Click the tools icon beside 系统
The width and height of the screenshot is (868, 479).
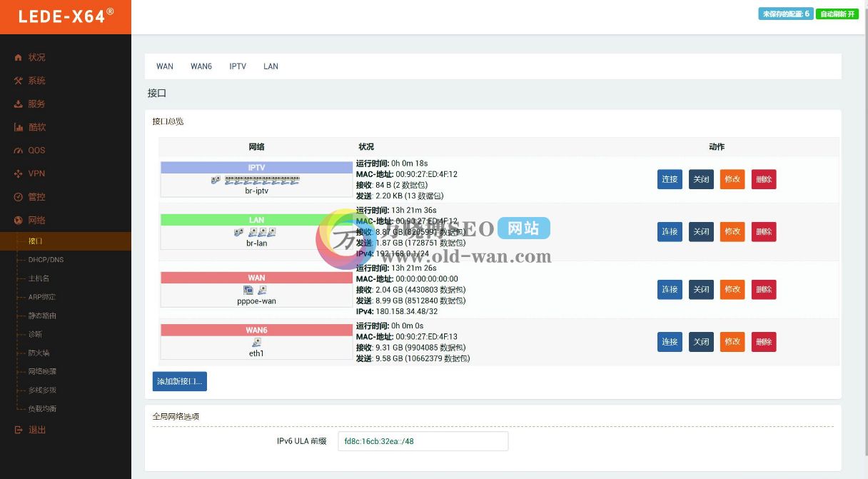[19, 81]
